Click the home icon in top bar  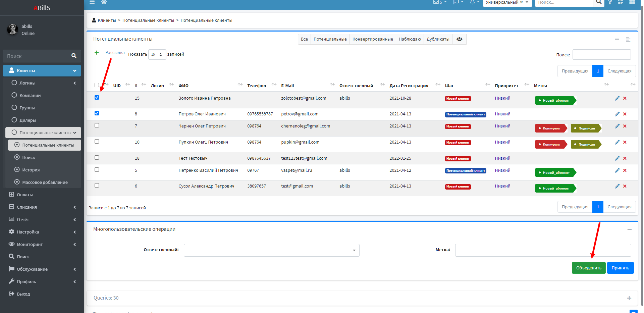104,2
